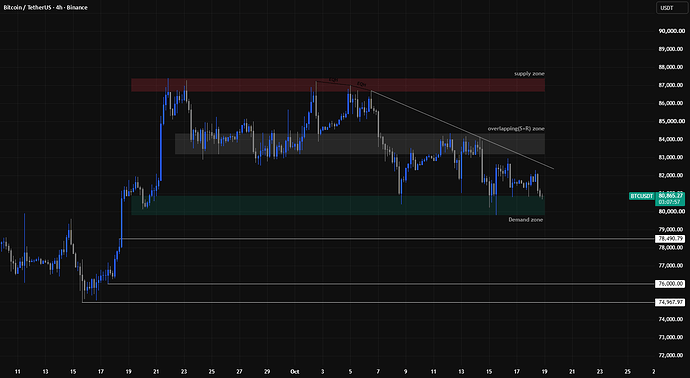
Task: Select the green demand zone rectangle
Action: (338, 205)
